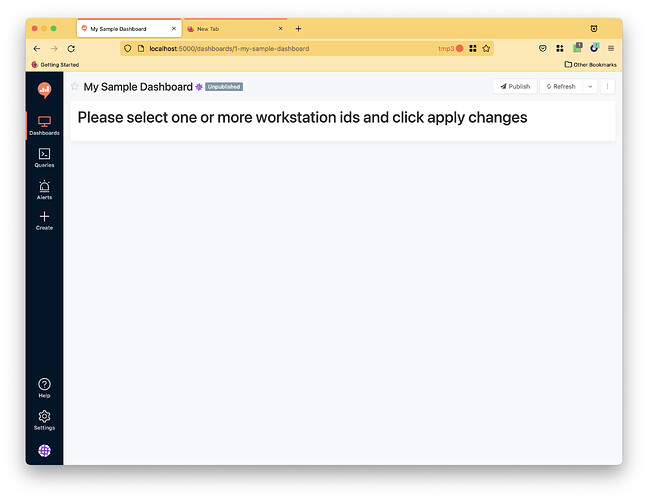Close the New Tab browser tab
The height and width of the screenshot is (500, 649).
[x=280, y=29]
